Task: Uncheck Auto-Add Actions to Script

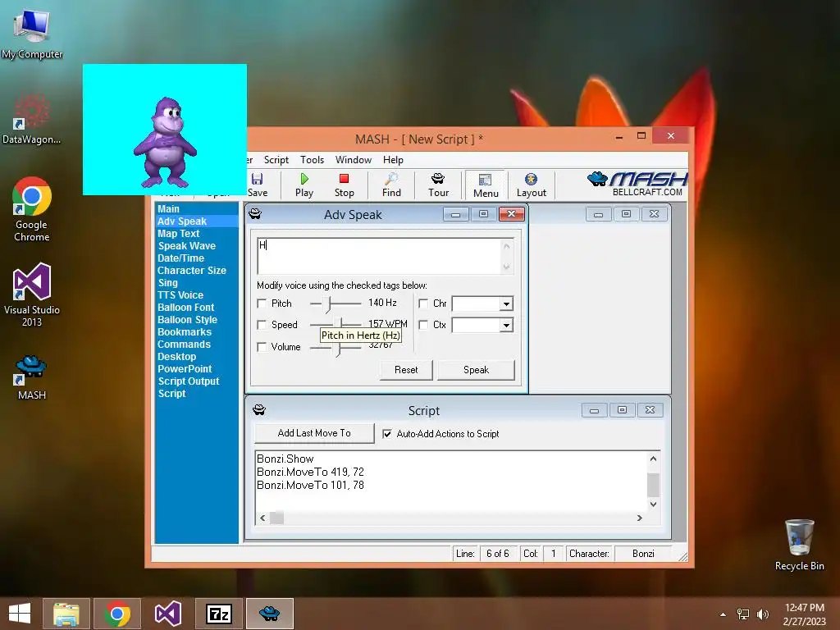Action: pyautogui.click(x=387, y=434)
